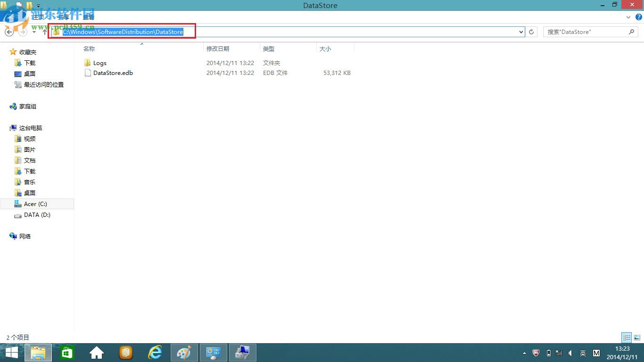This screenshot has width=644, height=362.
Task: Open network status from the system tray
Action: tap(559, 353)
